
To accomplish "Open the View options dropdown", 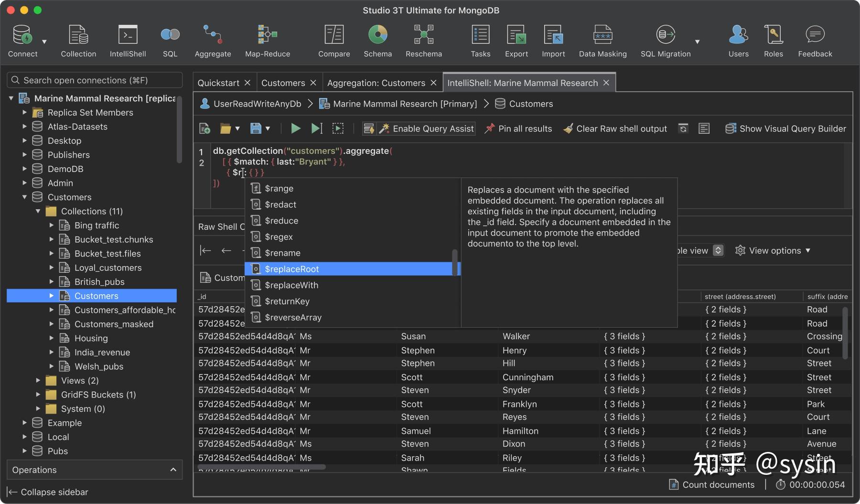I will coord(773,250).
